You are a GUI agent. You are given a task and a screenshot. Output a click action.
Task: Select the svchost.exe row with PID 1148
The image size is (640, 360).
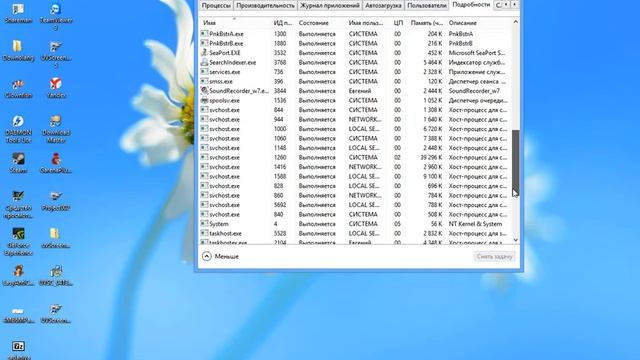tap(355, 148)
